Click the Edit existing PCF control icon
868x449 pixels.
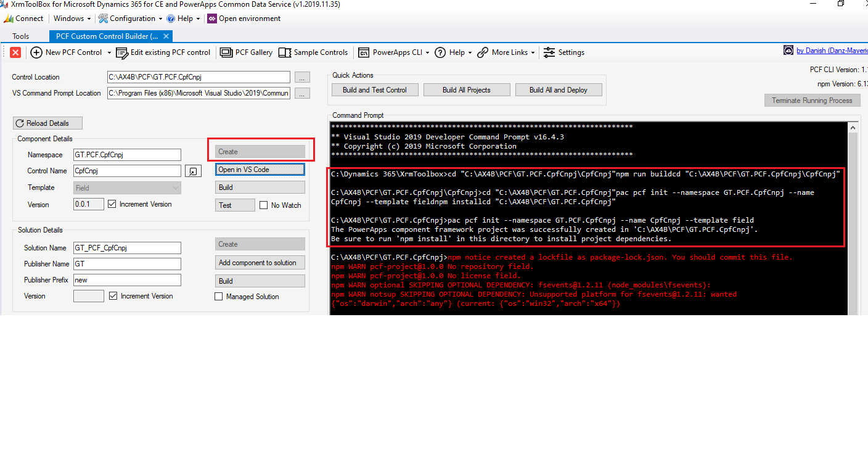122,52
